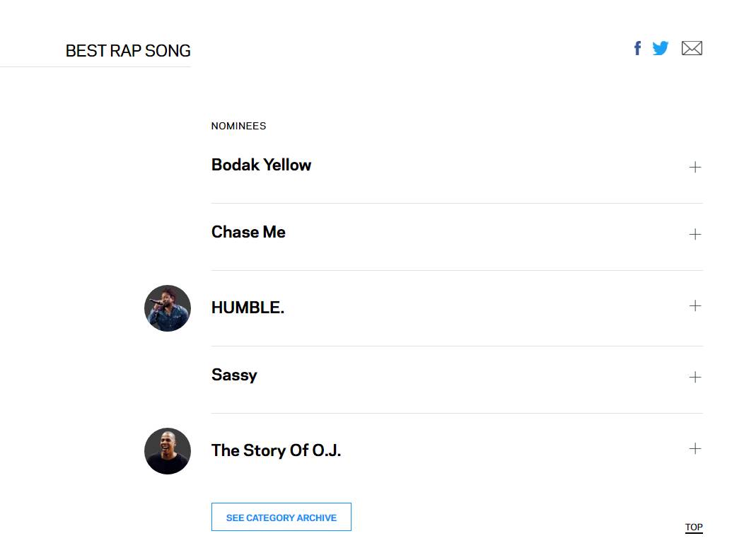Share the category on Facebook
The width and height of the screenshot is (744, 560).
click(x=638, y=48)
